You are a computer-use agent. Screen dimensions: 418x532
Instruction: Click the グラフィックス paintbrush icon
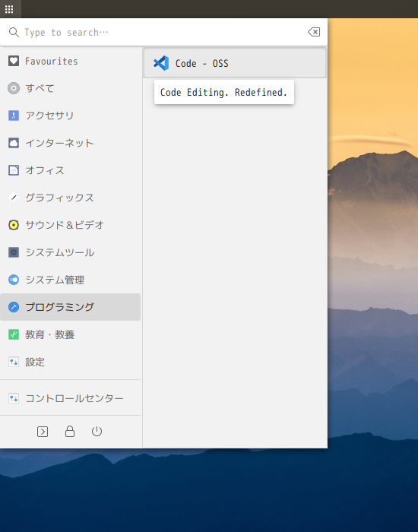click(x=14, y=198)
